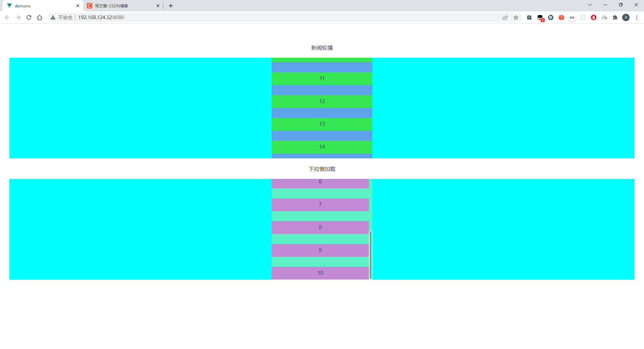Open the red Opera-style extension icon
The image size is (644, 349).
click(x=594, y=17)
